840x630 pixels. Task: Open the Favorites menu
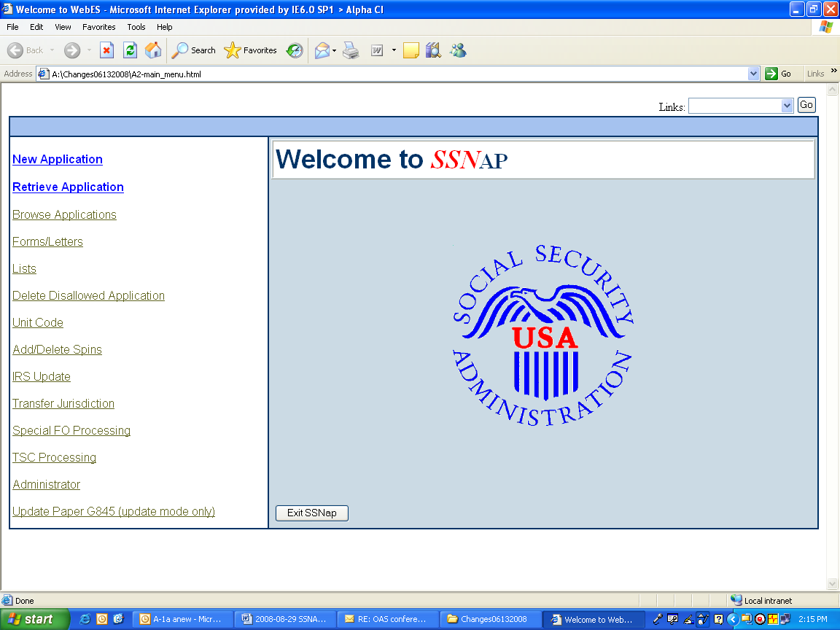tap(98, 27)
